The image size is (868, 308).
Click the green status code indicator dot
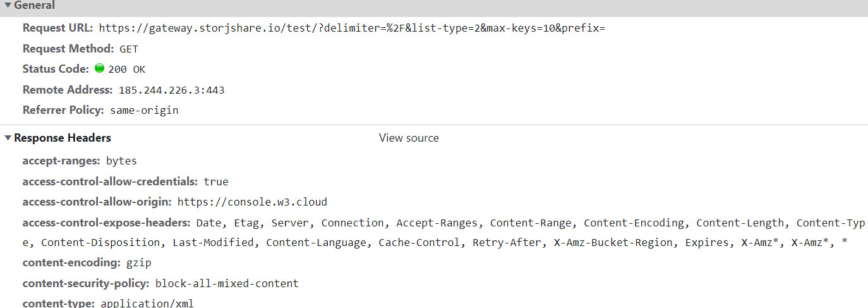tap(99, 68)
